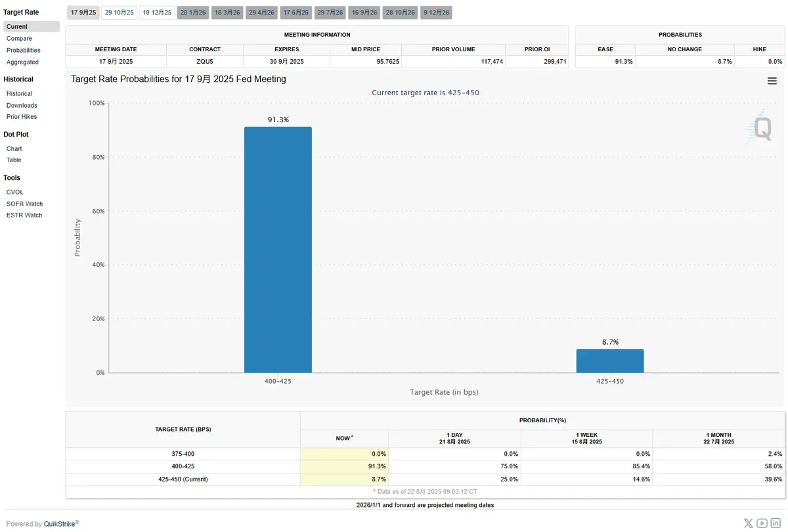
Task: Click the 425-450 blue probability bar
Action: pyautogui.click(x=610, y=361)
